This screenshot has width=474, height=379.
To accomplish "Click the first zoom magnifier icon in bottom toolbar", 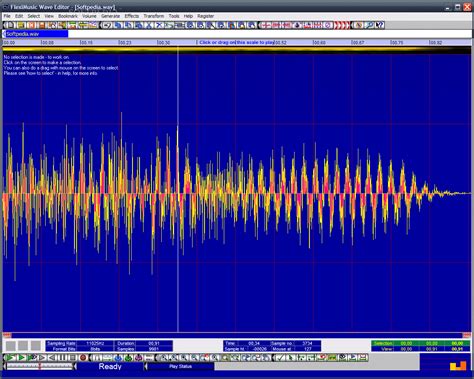I will coord(164,358).
